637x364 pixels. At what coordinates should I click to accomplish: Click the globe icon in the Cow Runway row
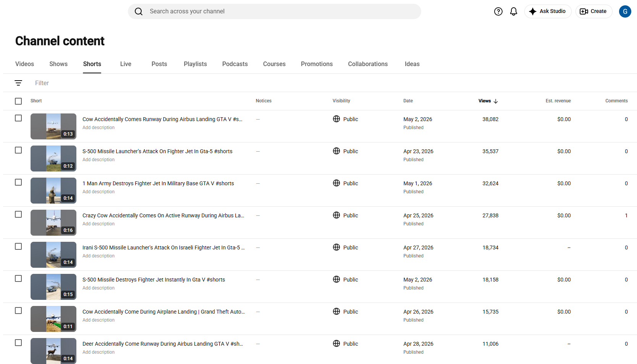(x=336, y=119)
